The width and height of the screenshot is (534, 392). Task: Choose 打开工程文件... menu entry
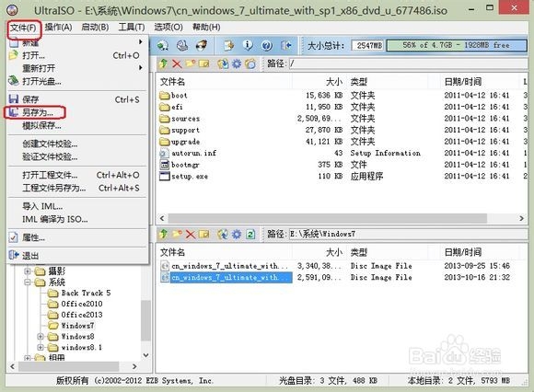tap(77, 175)
